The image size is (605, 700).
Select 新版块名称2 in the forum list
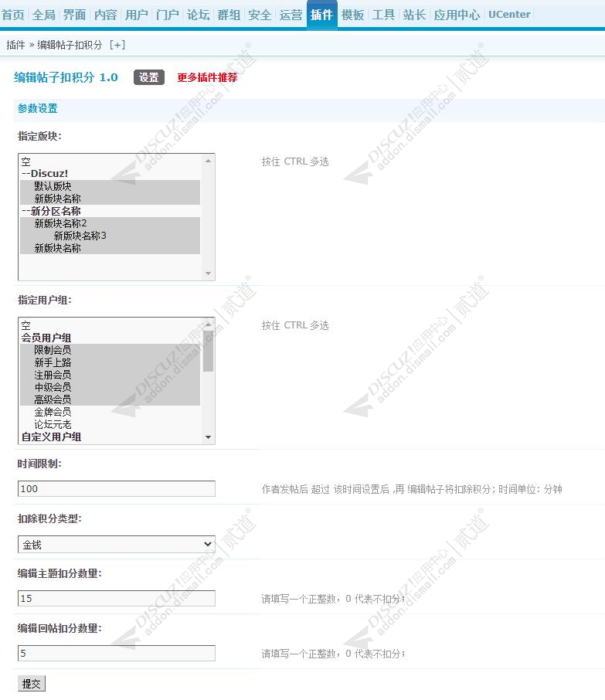click(x=110, y=223)
